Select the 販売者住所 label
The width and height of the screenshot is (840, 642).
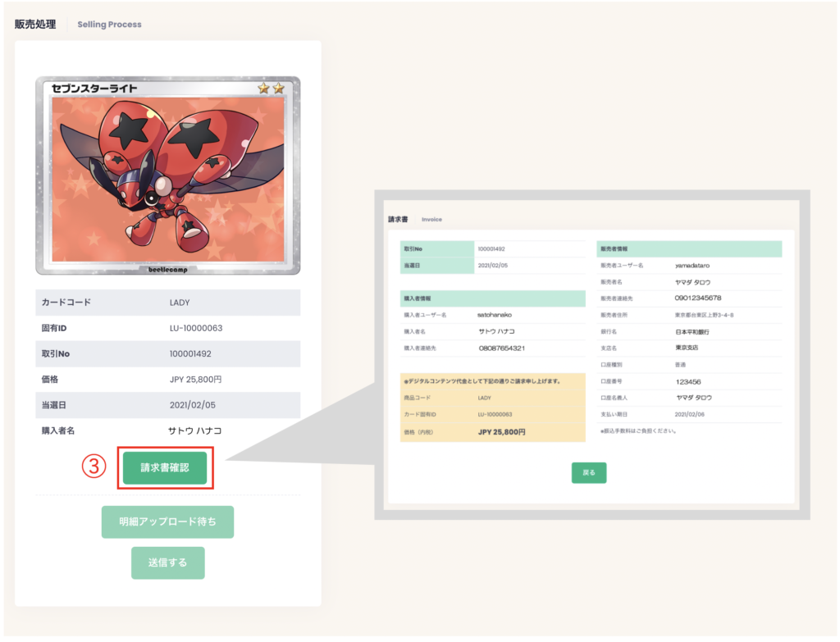pos(614,315)
